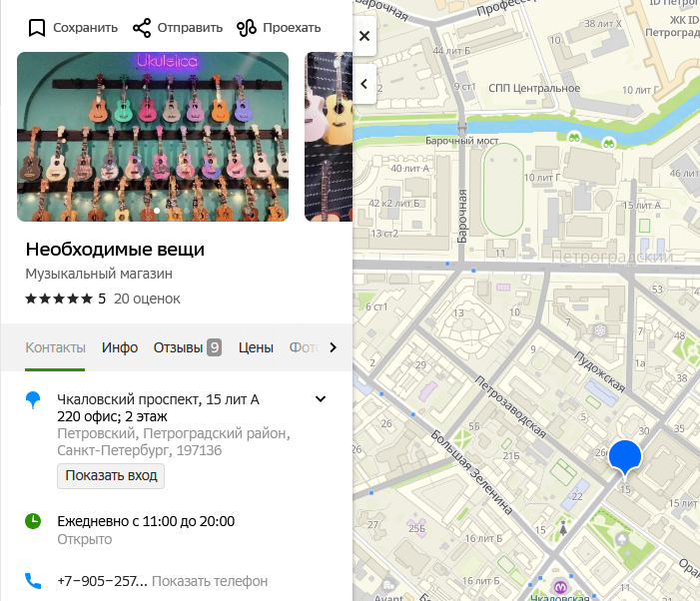
Task: Click the Проехать route icon
Action: pyautogui.click(x=247, y=28)
